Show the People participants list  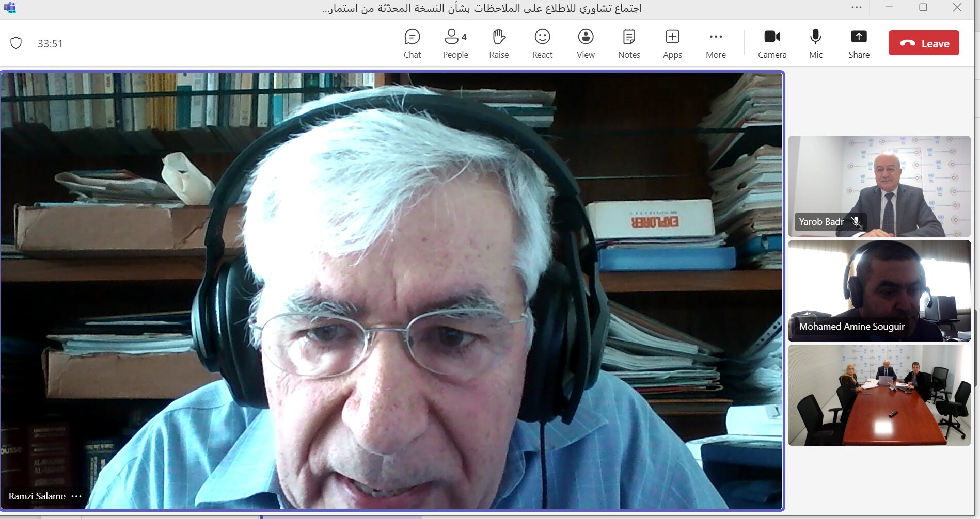pos(455,44)
